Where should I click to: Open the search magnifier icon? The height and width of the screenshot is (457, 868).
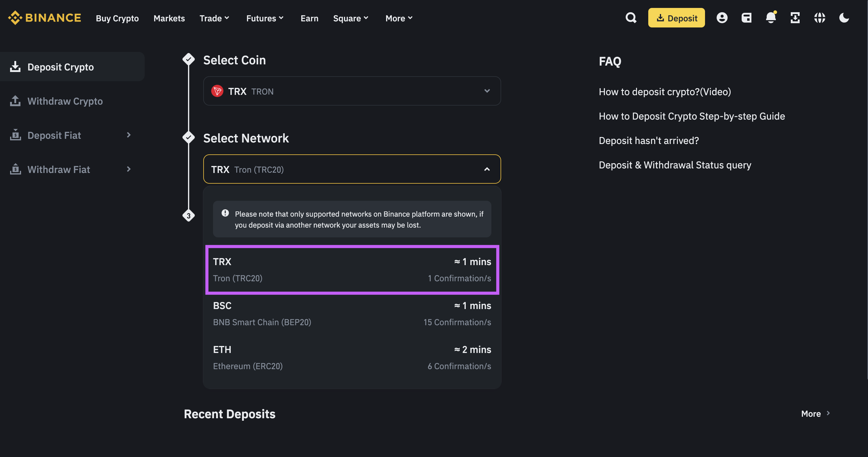pos(631,18)
